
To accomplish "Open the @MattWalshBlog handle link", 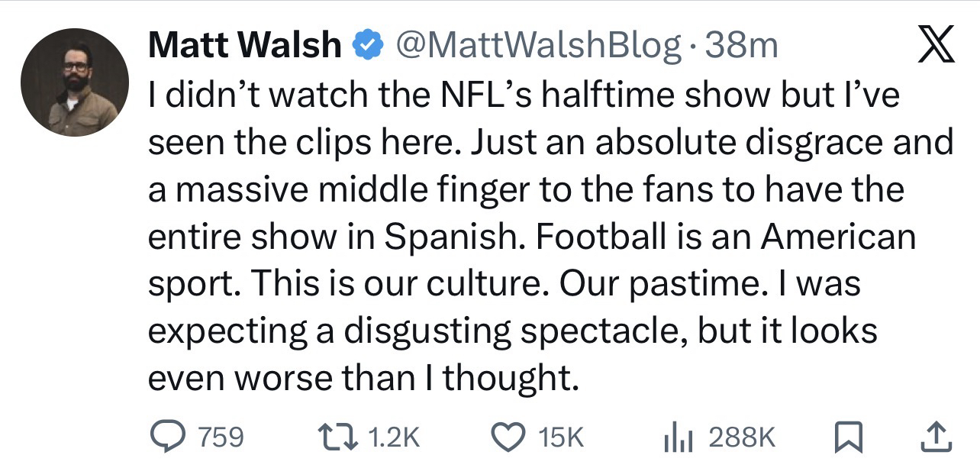I will pos(537,47).
